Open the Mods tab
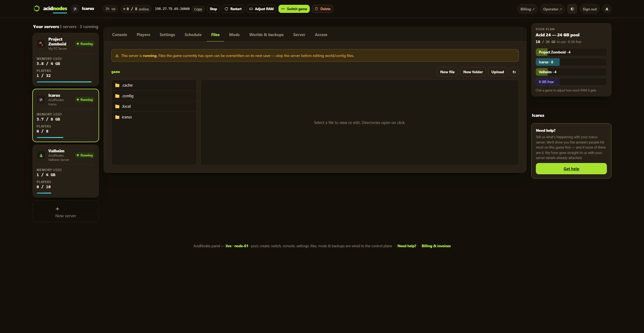 click(234, 35)
